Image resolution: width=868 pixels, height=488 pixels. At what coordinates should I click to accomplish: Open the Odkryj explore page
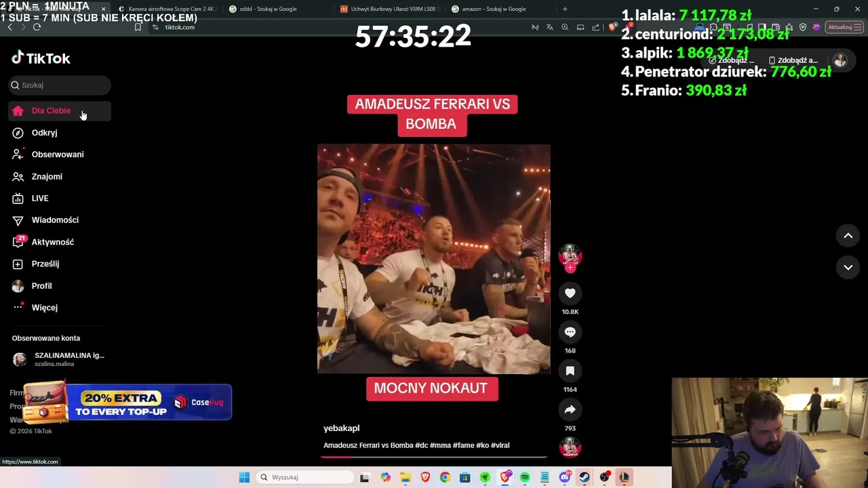(60, 133)
